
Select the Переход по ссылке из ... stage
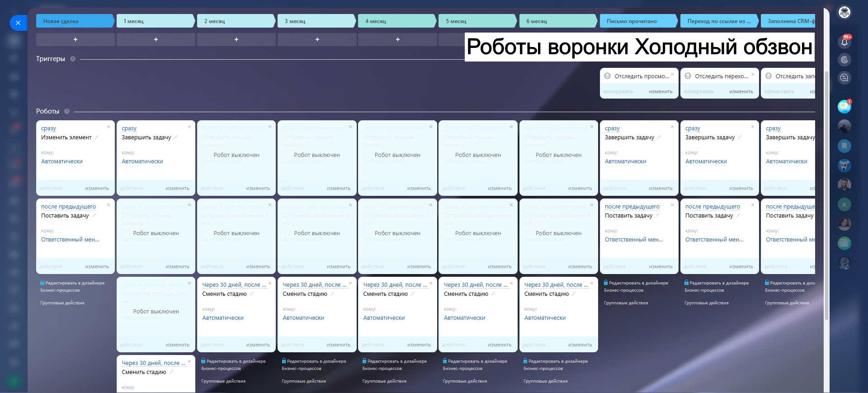coord(719,21)
